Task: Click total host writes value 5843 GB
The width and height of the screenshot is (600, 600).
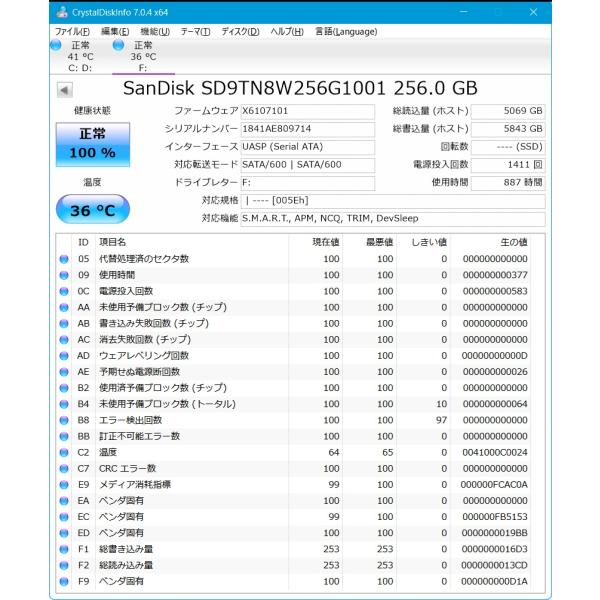Action: (508, 129)
